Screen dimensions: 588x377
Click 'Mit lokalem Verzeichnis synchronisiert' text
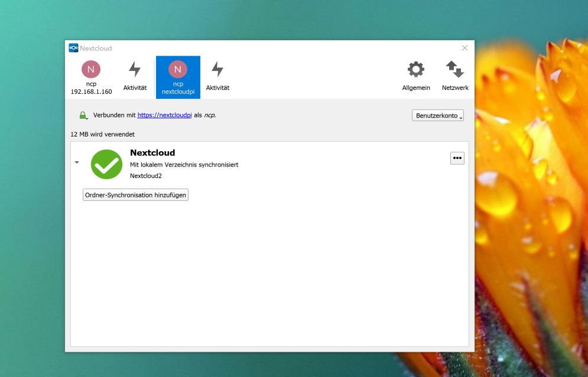point(184,165)
